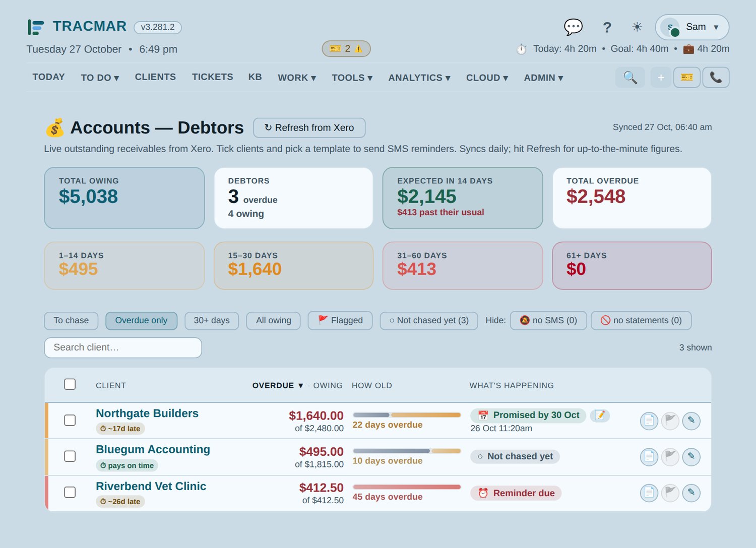The height and width of the screenshot is (548, 756).
Task: Tick the Northgate Builders checkbox
Action: click(70, 420)
